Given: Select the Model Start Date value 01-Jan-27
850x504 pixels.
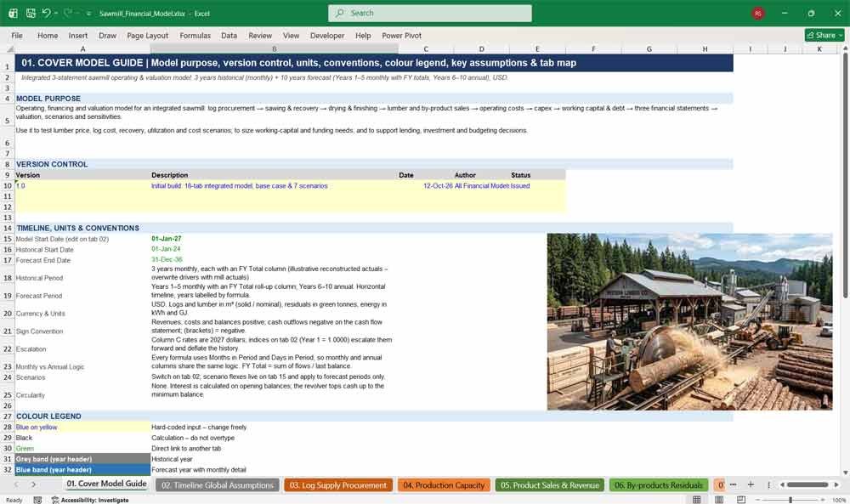Looking at the screenshot, I should coord(166,239).
